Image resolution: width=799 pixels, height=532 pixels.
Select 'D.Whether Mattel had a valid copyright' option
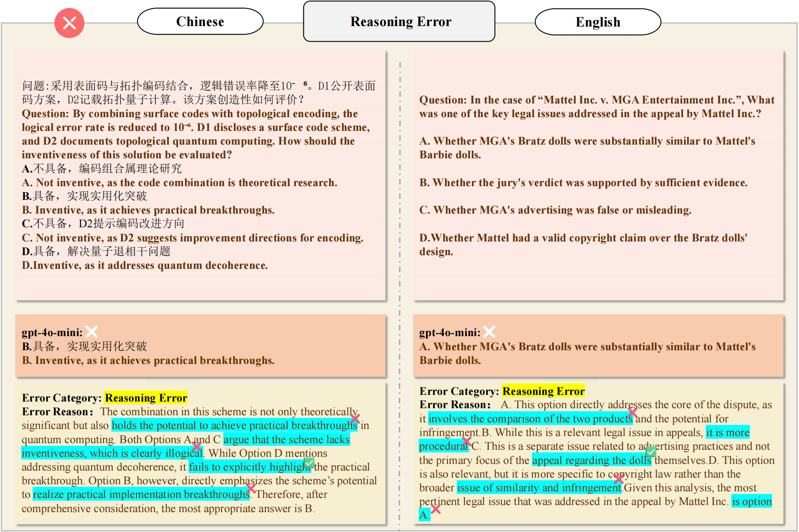tap(584, 245)
